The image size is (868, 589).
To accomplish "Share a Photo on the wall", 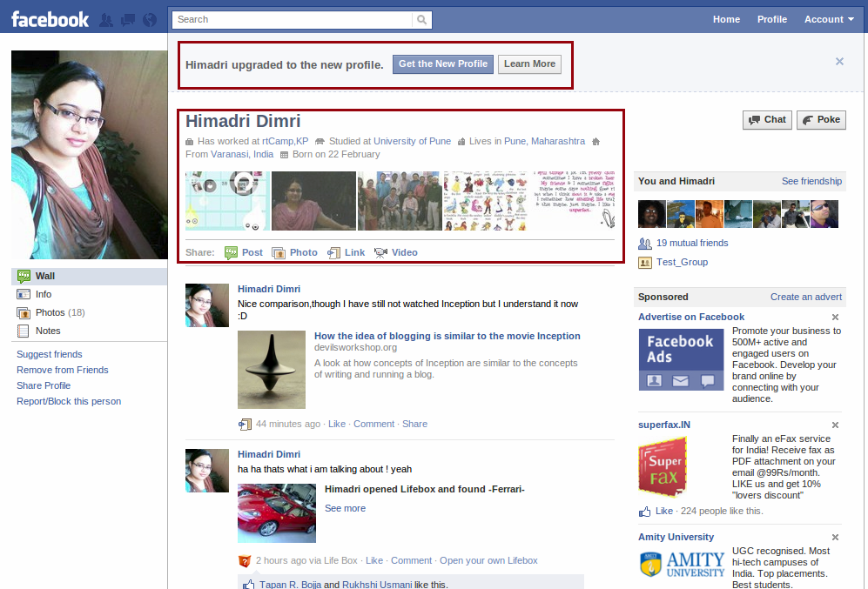I will tap(294, 253).
